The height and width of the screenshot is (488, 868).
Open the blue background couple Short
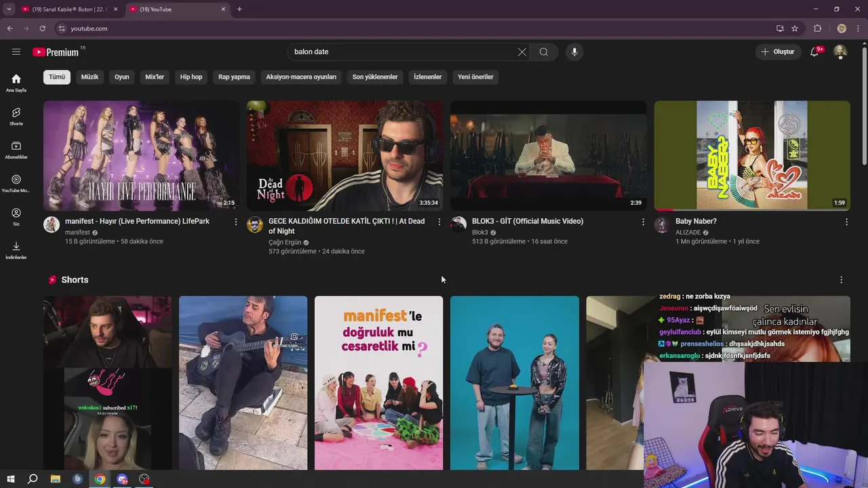pos(515,383)
